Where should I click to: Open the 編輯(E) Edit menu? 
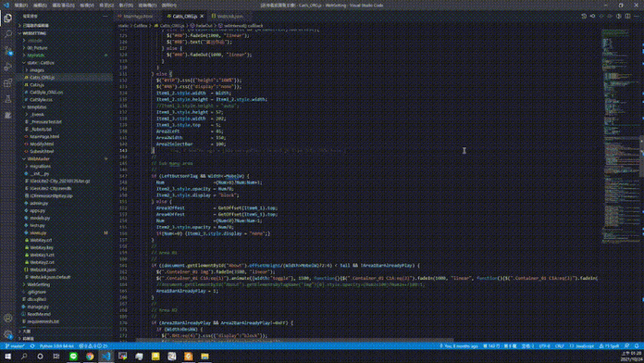[x=39, y=6]
